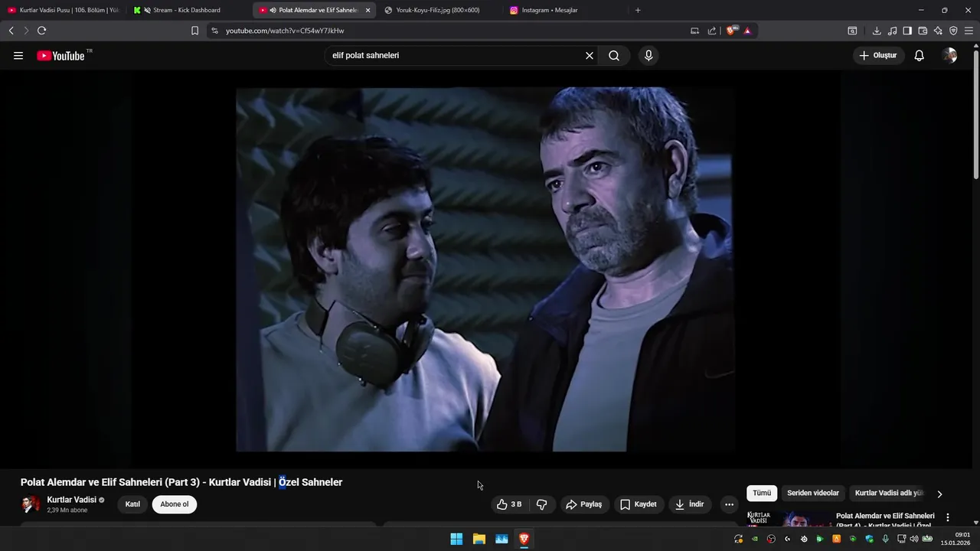980x551 pixels.
Task: Share this page icon in address bar
Action: point(712,31)
